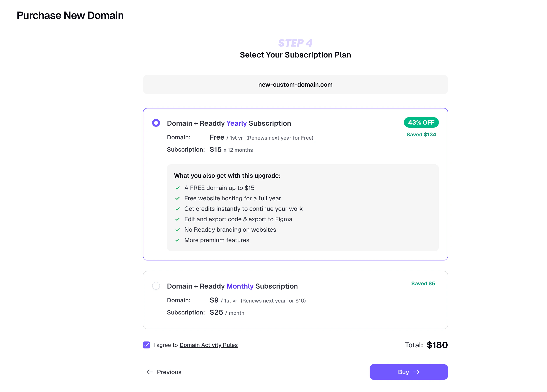Click the Domain + Readdy Yearly Subscription title

pos(229,123)
